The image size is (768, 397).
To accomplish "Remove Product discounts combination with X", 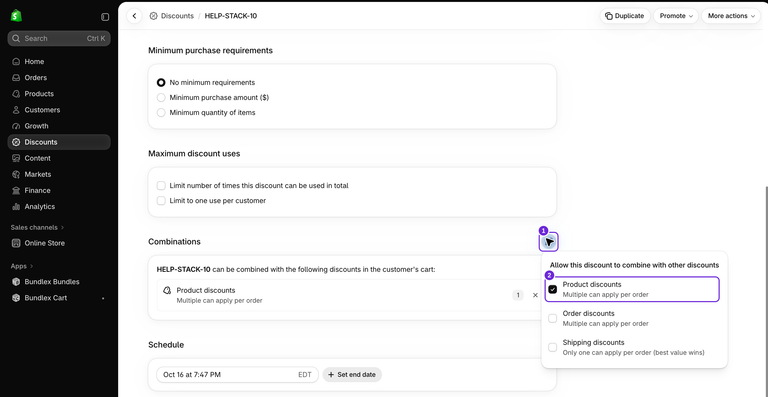I will click(535, 295).
